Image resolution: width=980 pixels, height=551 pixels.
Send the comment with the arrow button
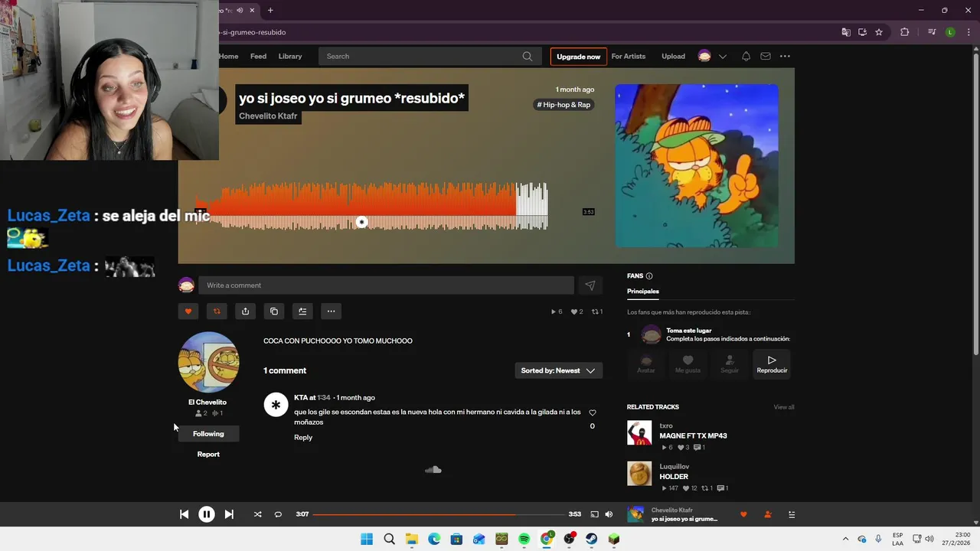(x=590, y=285)
